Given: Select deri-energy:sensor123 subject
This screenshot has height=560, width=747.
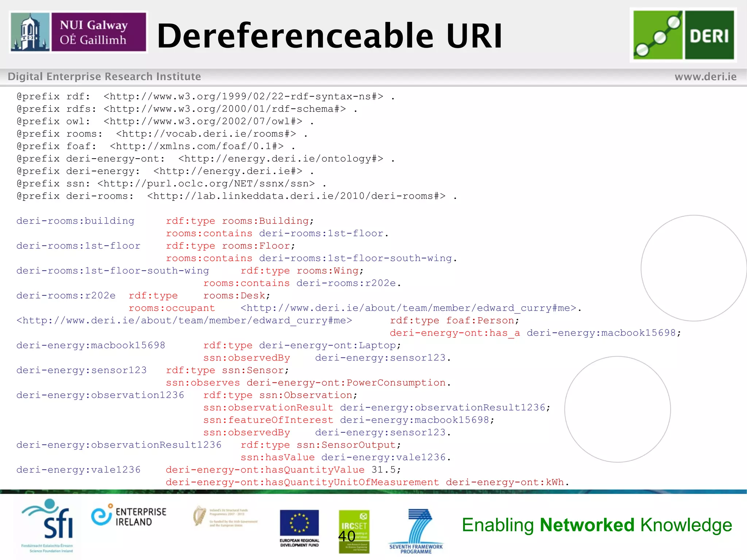Looking at the screenshot, I should tap(82, 370).
